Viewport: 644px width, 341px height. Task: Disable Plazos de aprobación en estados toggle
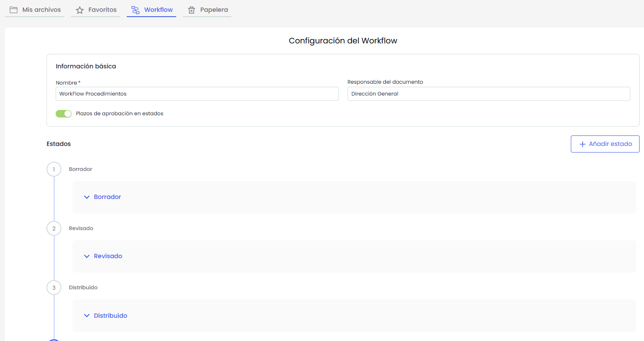[x=64, y=114]
